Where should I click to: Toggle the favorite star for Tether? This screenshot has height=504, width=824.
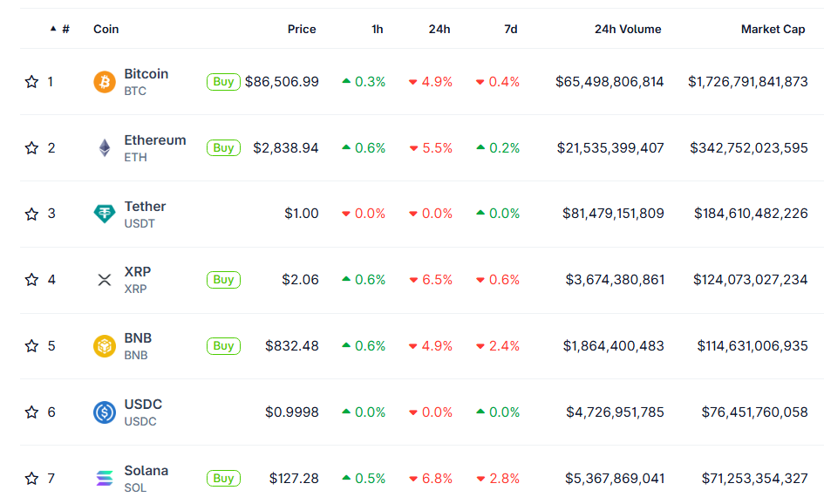[32, 214]
